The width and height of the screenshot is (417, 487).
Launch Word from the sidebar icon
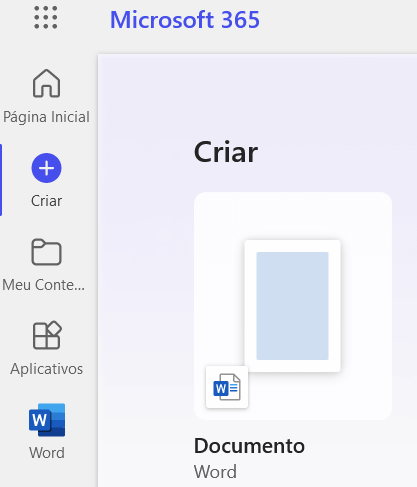(47, 420)
